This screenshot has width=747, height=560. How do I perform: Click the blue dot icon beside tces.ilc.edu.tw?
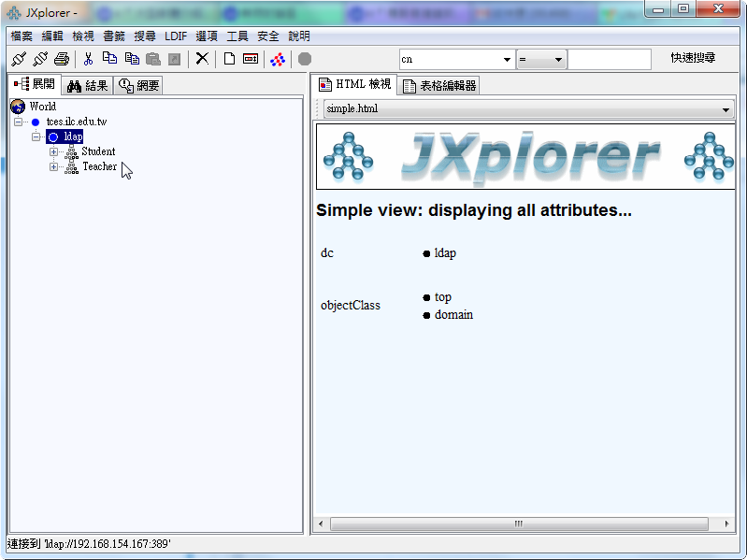(x=36, y=122)
